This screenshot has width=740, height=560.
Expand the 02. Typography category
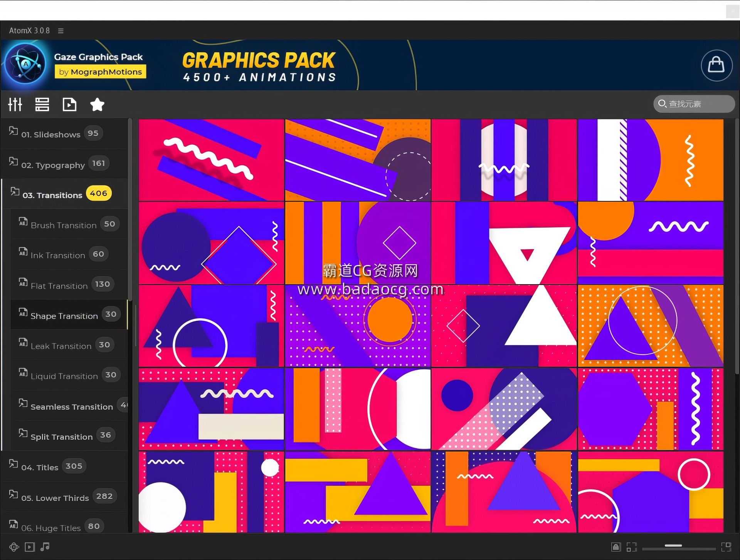[x=64, y=164]
